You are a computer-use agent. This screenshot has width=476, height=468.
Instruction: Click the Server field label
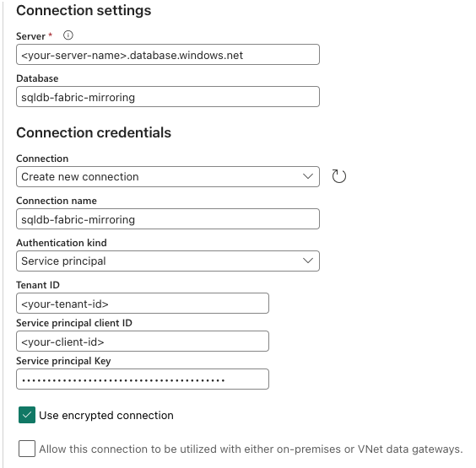(x=30, y=36)
